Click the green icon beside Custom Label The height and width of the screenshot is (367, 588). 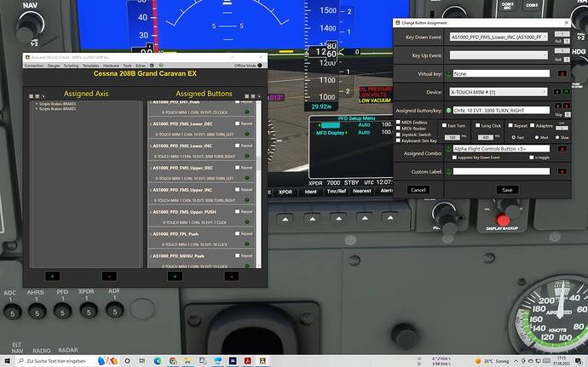[x=448, y=172]
